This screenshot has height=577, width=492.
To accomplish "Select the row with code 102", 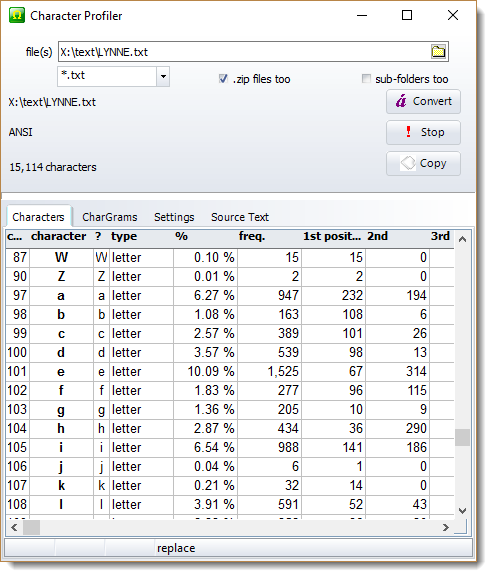I will point(230,391).
